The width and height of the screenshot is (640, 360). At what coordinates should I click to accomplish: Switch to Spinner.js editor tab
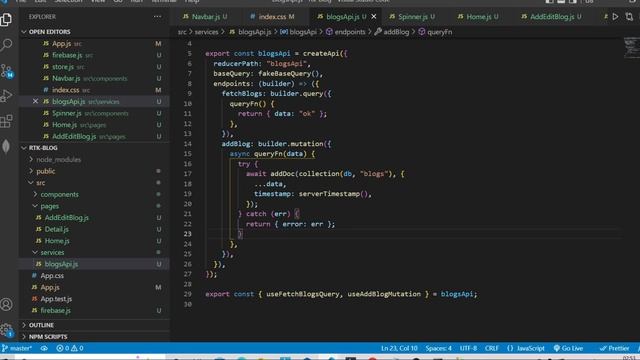pos(412,17)
